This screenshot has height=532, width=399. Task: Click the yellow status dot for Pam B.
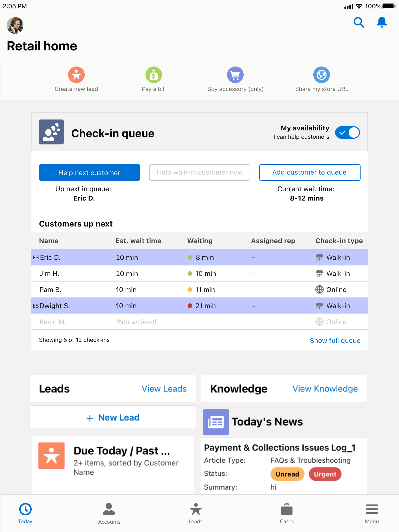190,290
